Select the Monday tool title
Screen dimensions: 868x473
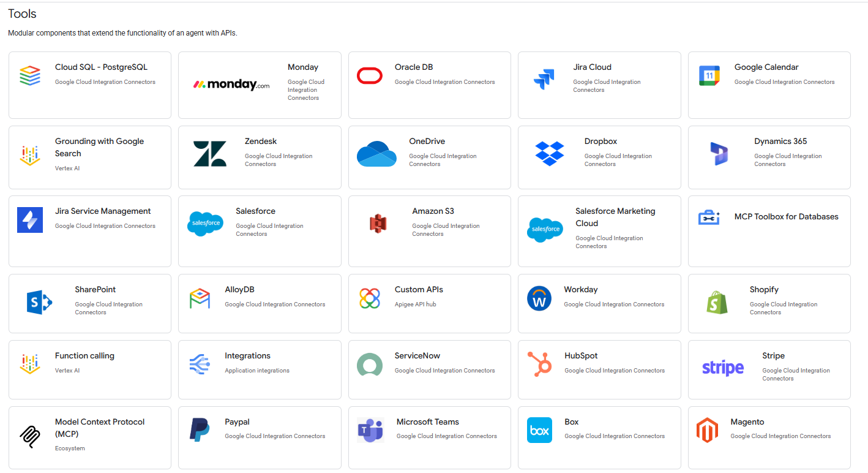303,67
